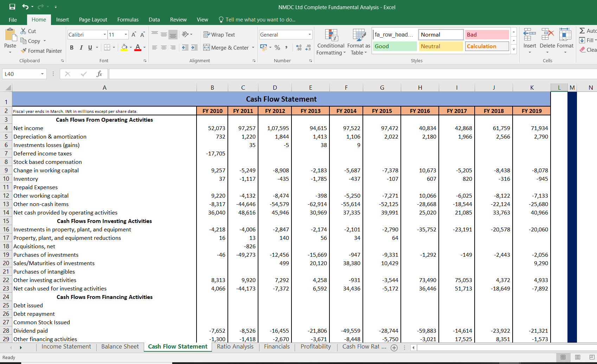Viewport: 597px width, 364px height.
Task: Open the Balance Sheet worksheet tab
Action: tap(120, 347)
